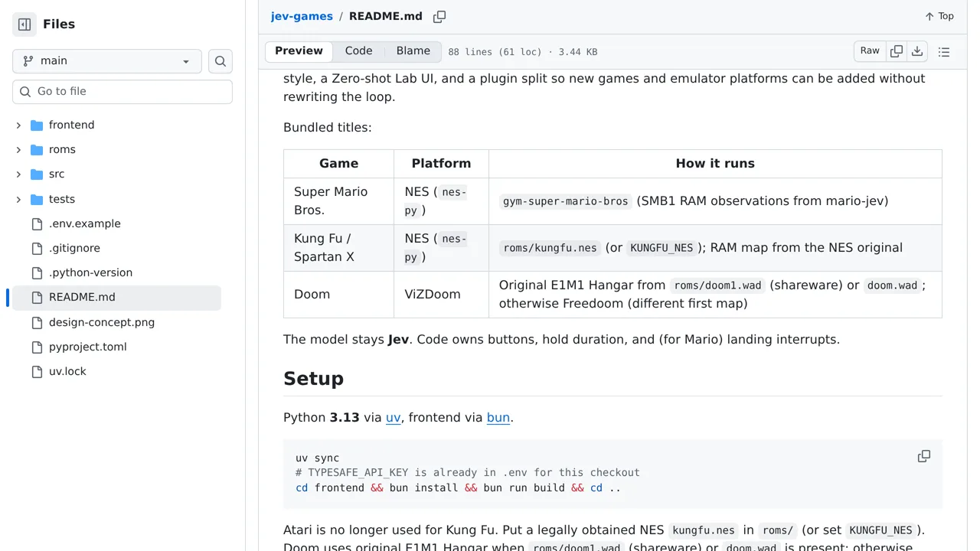Collapse the Files side panel
Image resolution: width=980 pixels, height=551 pixels.
(x=24, y=24)
